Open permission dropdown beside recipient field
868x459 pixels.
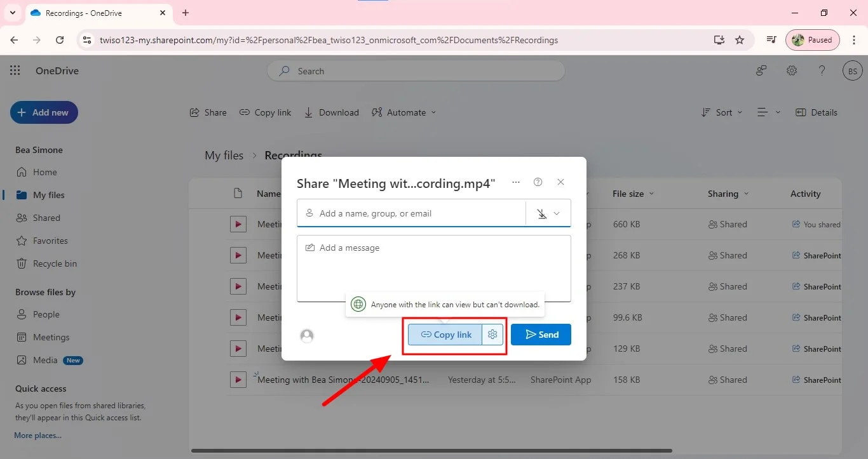coord(548,213)
